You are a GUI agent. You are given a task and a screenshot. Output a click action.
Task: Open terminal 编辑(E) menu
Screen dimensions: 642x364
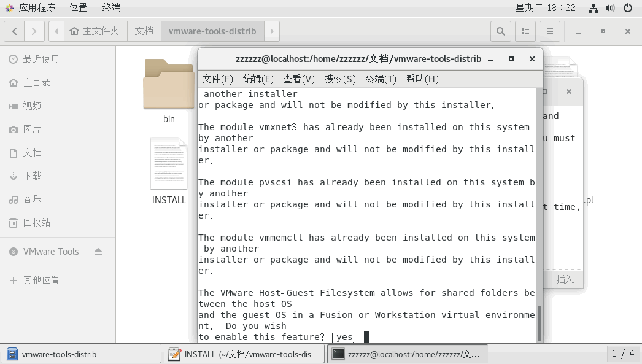point(258,79)
